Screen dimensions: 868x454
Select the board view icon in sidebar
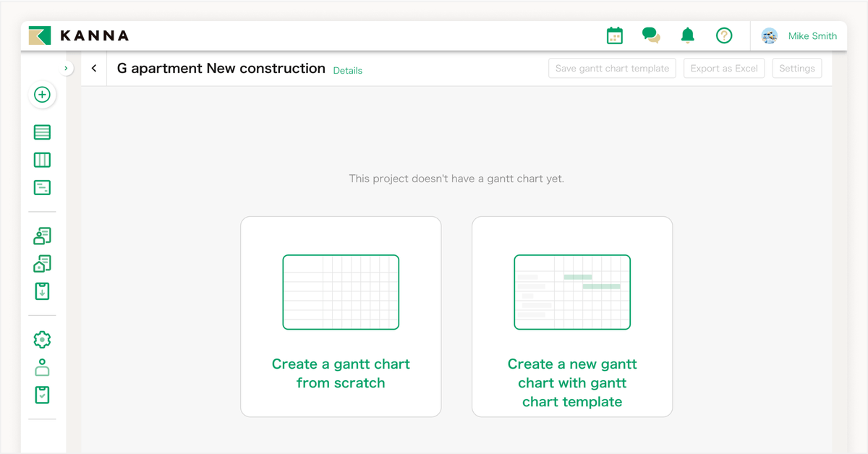point(42,160)
